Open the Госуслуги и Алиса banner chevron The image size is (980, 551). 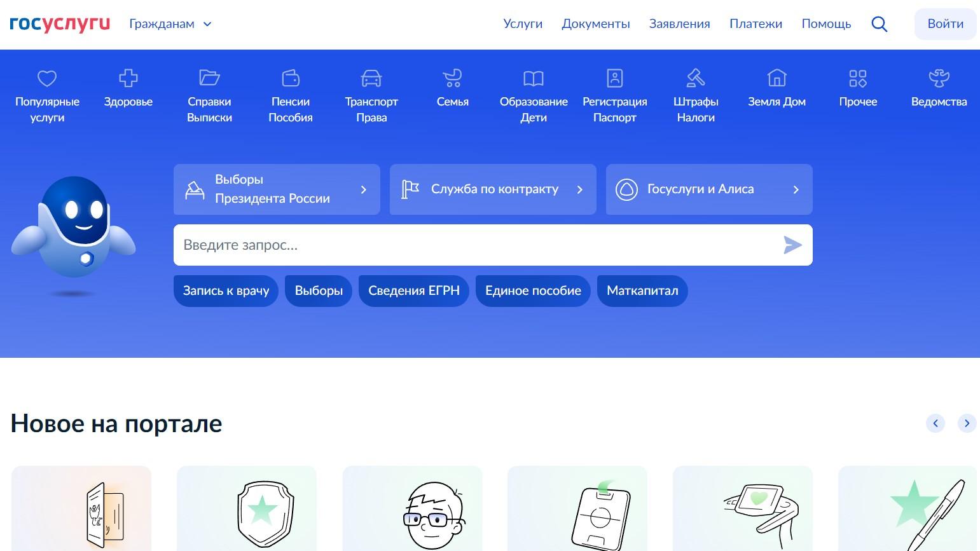tap(796, 189)
